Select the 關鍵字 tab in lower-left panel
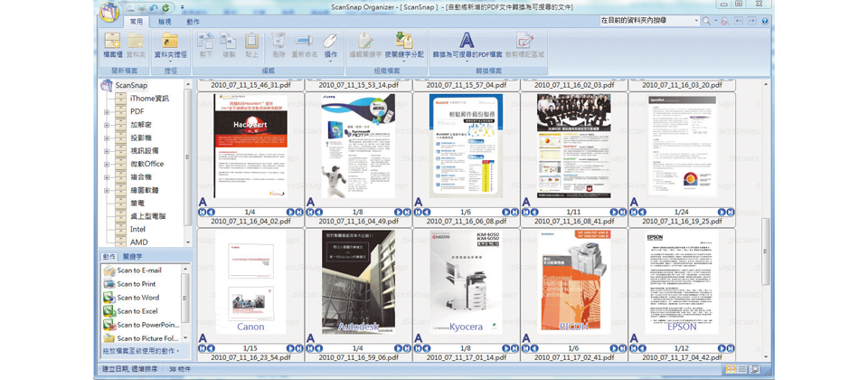This screenshot has height=380, width=868. pos(132,256)
